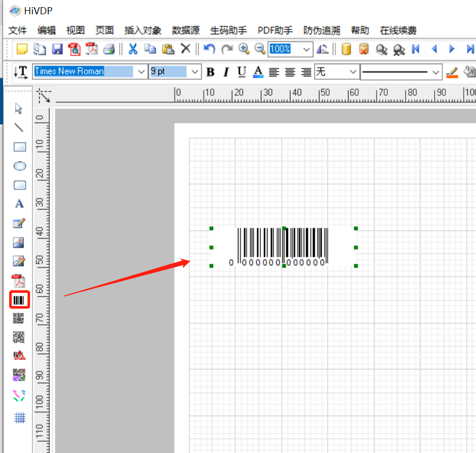Select the ellipse tool
Image resolution: width=476 pixels, height=453 pixels.
click(20, 166)
